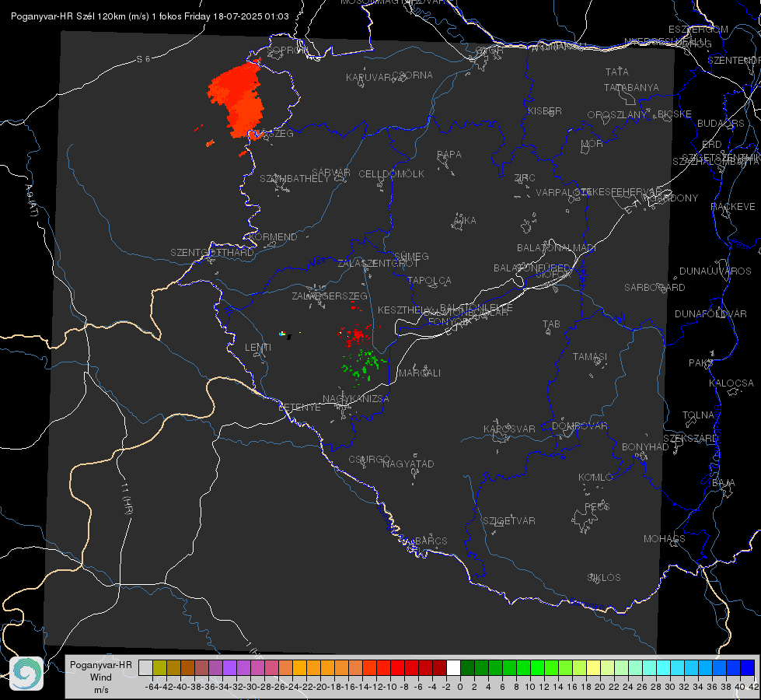
Task: Click the KESZTHELY city label
Action: point(406,310)
